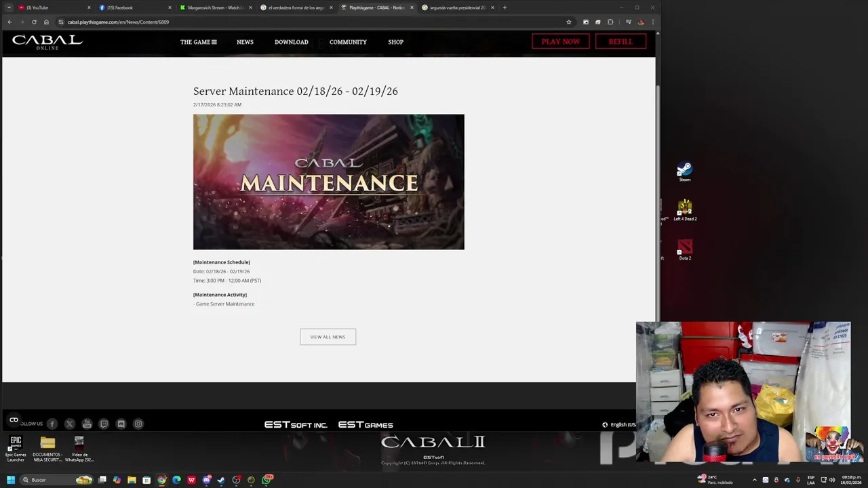Click the taskbar Buscar search box
The image size is (868, 488).
57,480
